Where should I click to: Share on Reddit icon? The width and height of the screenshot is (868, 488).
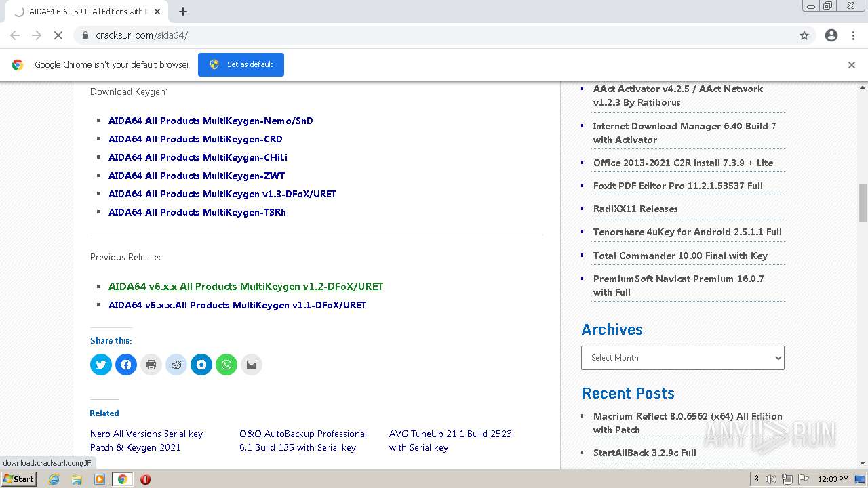[x=176, y=365]
